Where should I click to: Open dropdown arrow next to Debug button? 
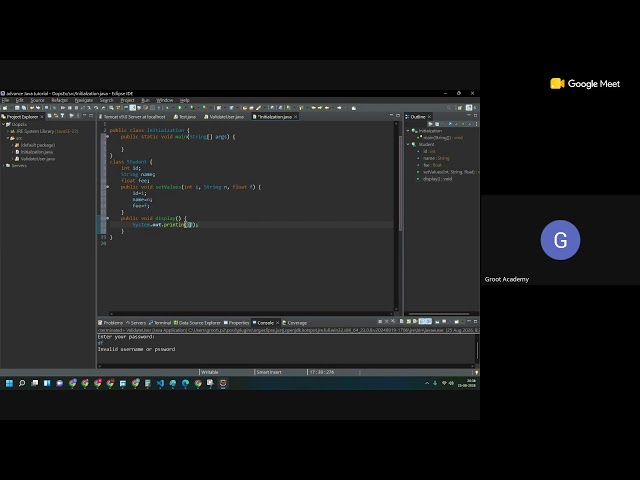(x=173, y=108)
